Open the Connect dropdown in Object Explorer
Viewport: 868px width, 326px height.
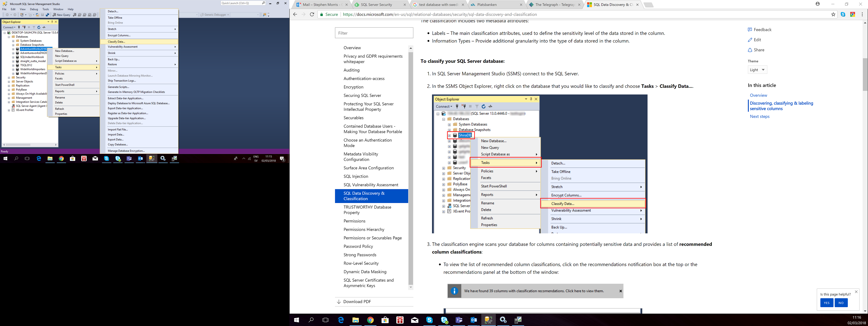(x=9, y=27)
